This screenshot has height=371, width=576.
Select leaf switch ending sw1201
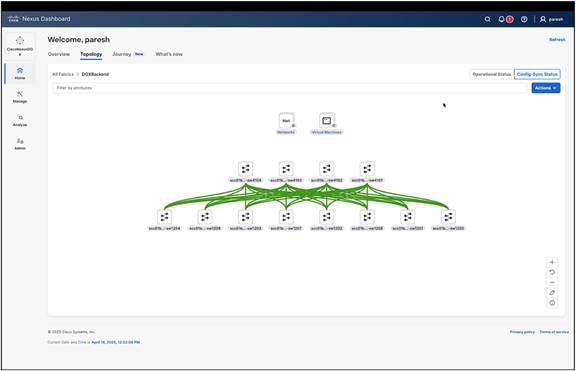click(408, 217)
